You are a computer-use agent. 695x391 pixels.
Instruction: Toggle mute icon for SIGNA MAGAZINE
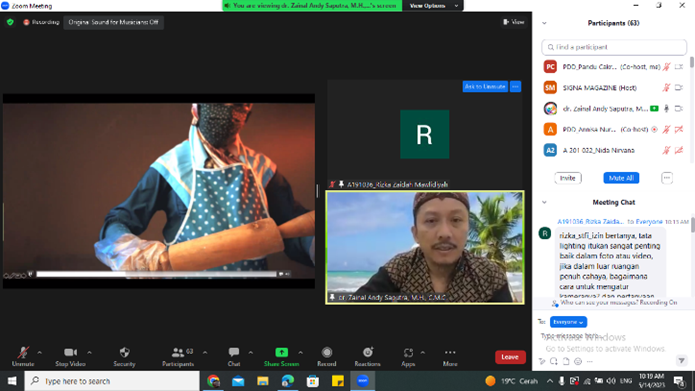coord(666,88)
